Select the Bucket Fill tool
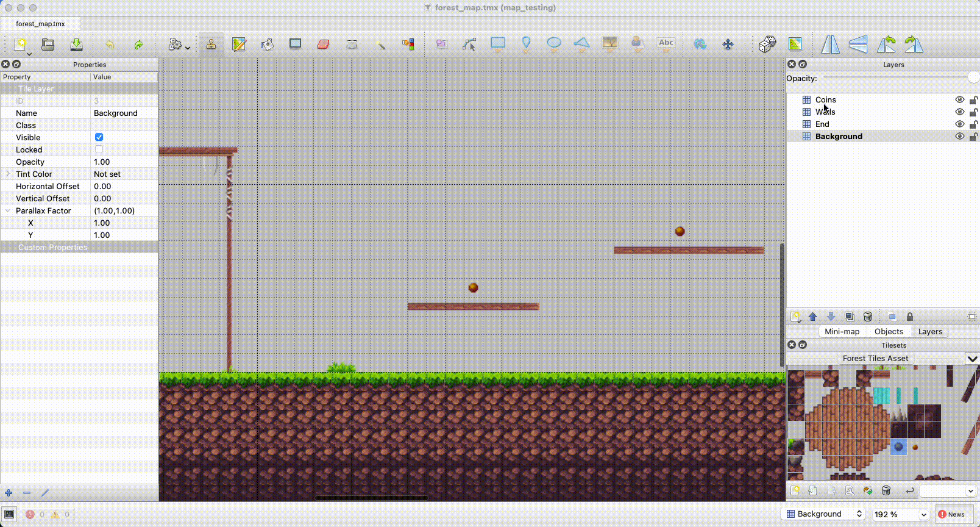 [x=267, y=45]
